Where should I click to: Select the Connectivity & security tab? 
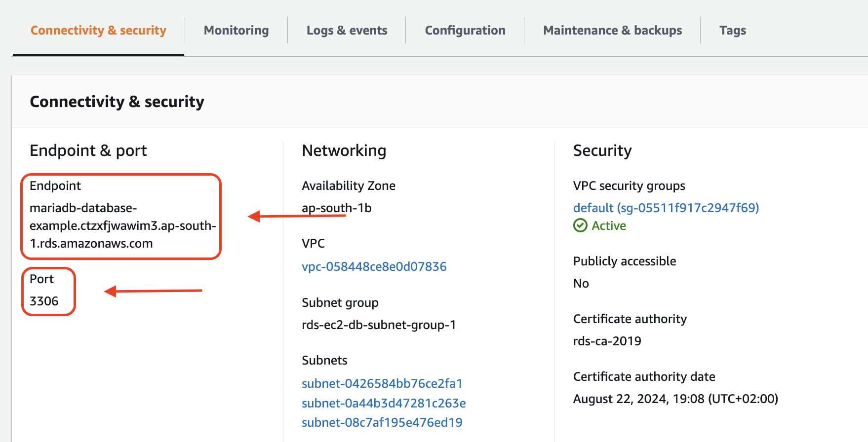98,31
